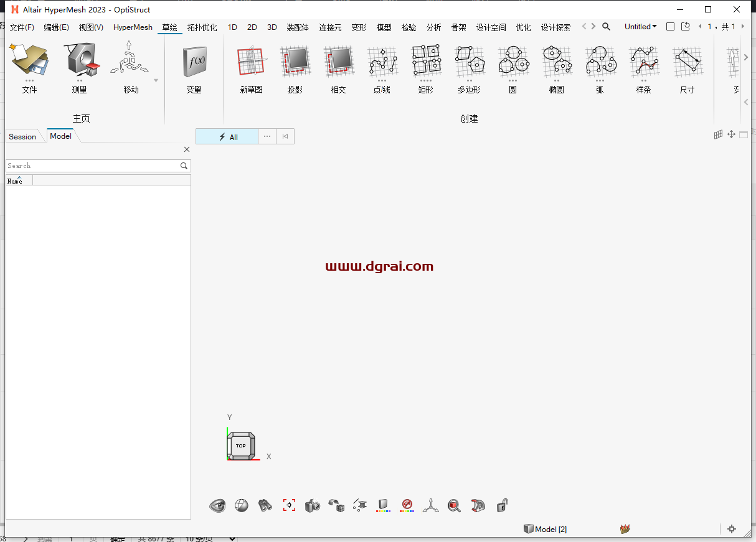Open the Untitled page dropdown
756x542 pixels.
(641, 27)
